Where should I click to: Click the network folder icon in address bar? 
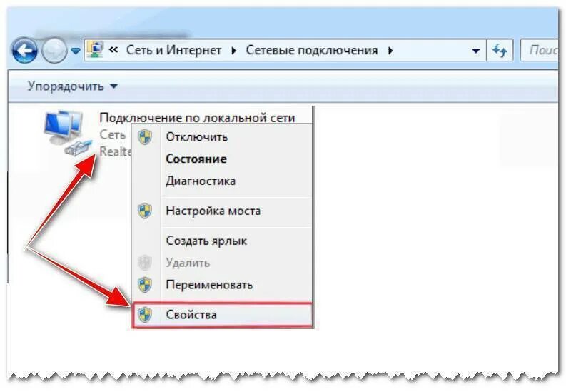(96, 50)
